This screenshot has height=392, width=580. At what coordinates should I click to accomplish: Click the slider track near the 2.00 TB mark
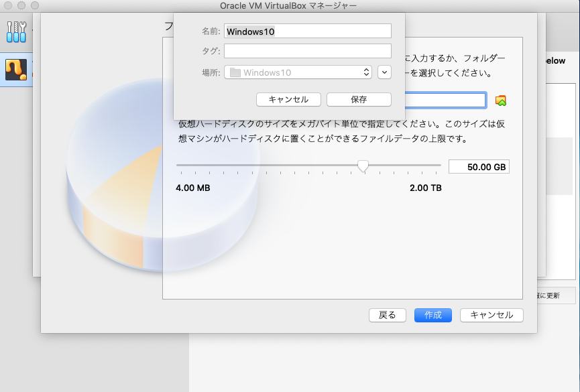coord(424,166)
